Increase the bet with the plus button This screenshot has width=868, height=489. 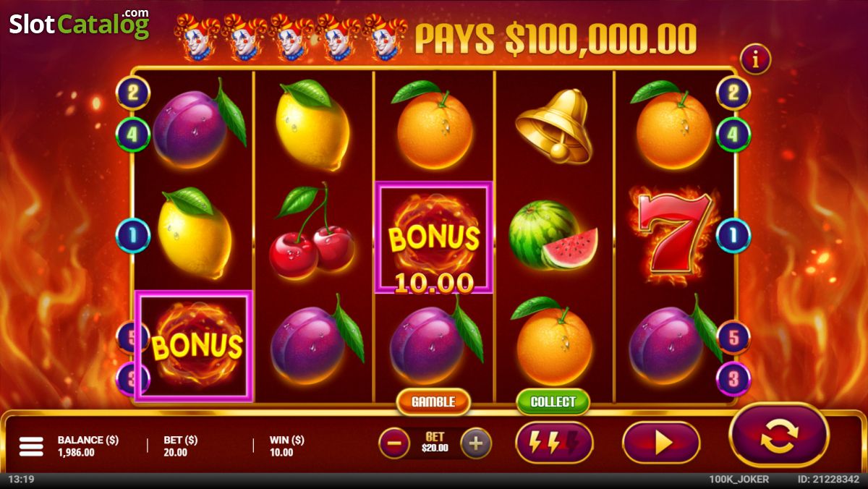(x=475, y=443)
